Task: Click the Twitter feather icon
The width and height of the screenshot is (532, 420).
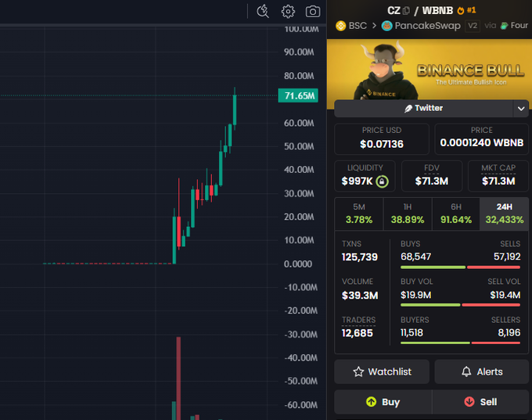Action: click(408, 108)
